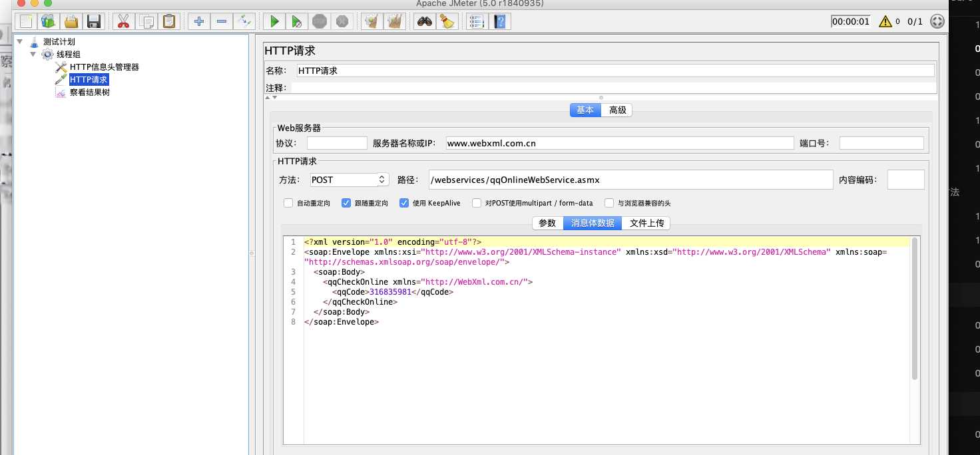The image size is (980, 455).
Task: Cut using the scissors icon
Action: 123,21
